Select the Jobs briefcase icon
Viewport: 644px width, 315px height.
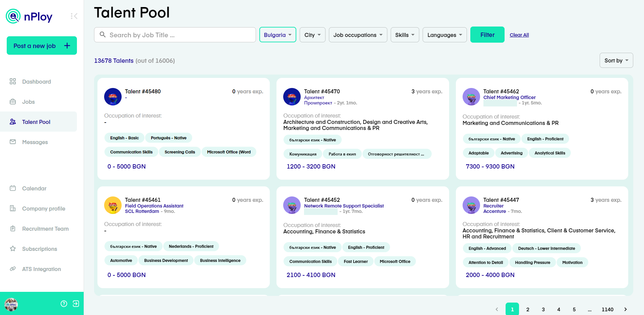[x=13, y=101]
